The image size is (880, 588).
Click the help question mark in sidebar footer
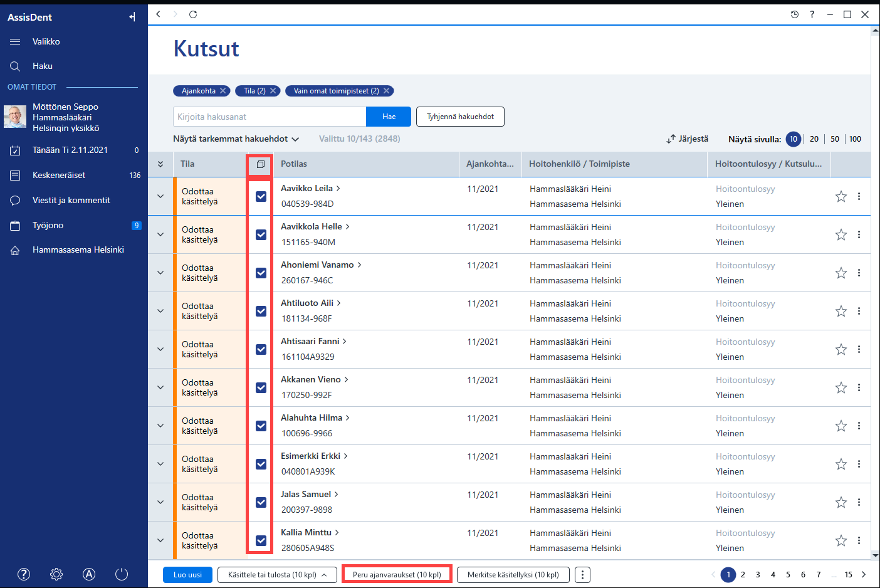pyautogui.click(x=24, y=574)
